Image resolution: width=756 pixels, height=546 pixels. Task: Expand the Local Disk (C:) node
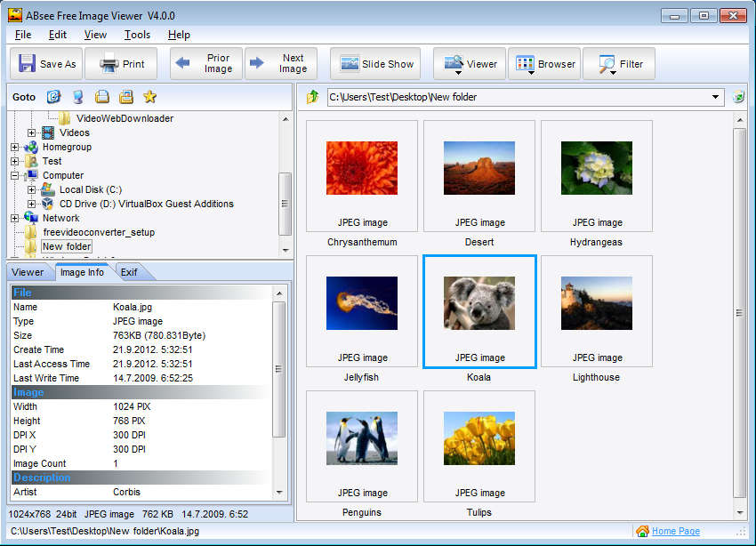click(x=32, y=189)
